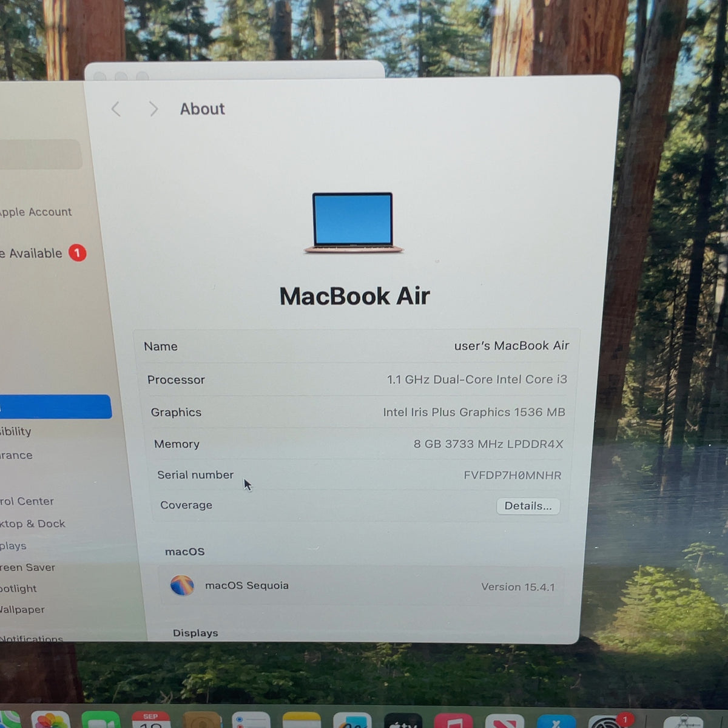Click the "Memory" row label
This screenshot has width=728, height=728.
177,444
